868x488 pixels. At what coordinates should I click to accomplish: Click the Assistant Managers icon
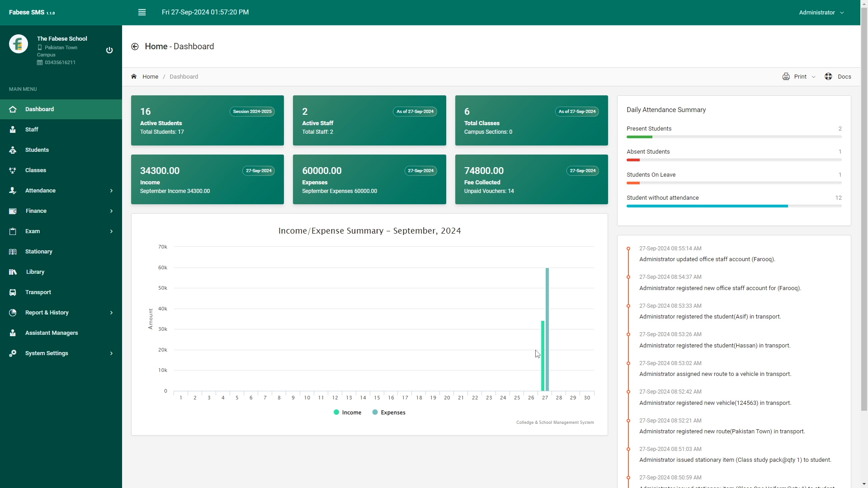click(x=13, y=333)
